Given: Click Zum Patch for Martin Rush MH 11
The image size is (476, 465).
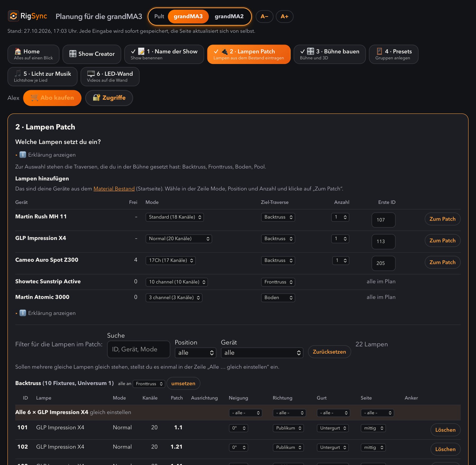Looking at the screenshot, I should tap(442, 219).
